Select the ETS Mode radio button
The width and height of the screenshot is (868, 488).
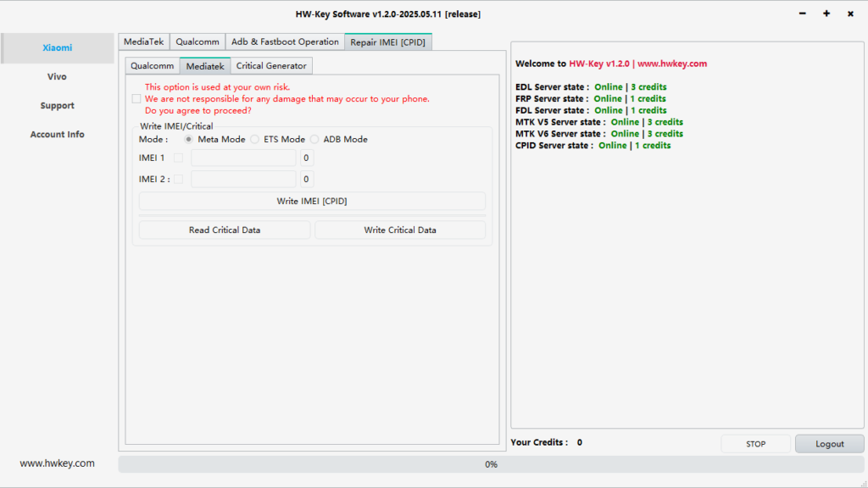click(253, 139)
